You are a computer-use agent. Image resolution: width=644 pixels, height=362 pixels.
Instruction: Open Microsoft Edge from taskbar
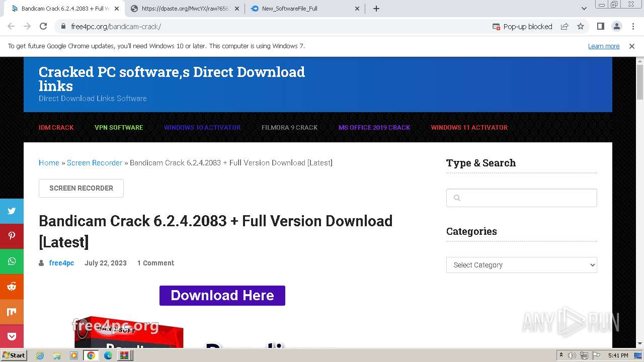(x=108, y=355)
